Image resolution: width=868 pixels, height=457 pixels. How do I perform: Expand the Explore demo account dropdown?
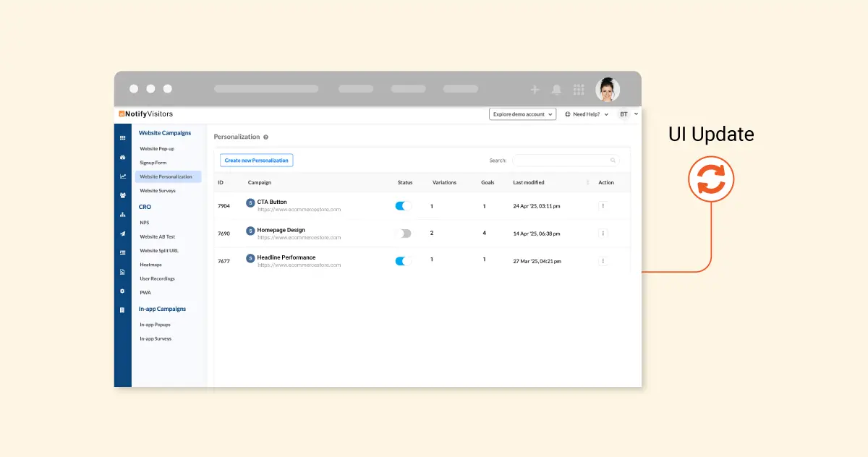pos(522,114)
